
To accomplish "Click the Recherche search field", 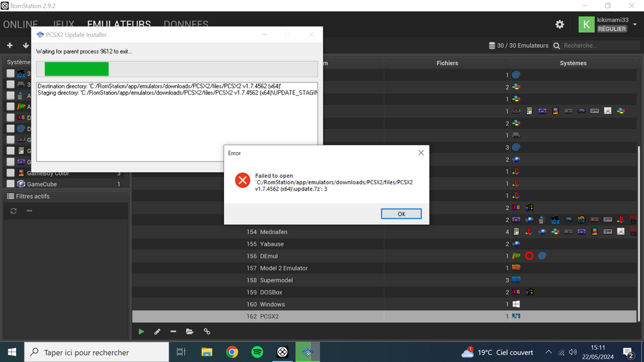I will pyautogui.click(x=599, y=46).
